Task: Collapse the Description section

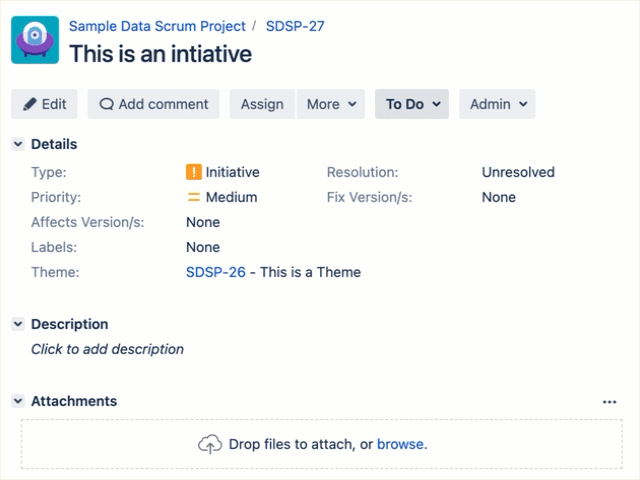Action: [x=18, y=324]
